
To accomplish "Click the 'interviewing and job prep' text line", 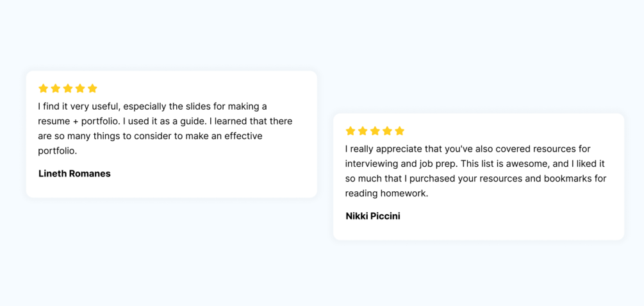I will pos(474,164).
